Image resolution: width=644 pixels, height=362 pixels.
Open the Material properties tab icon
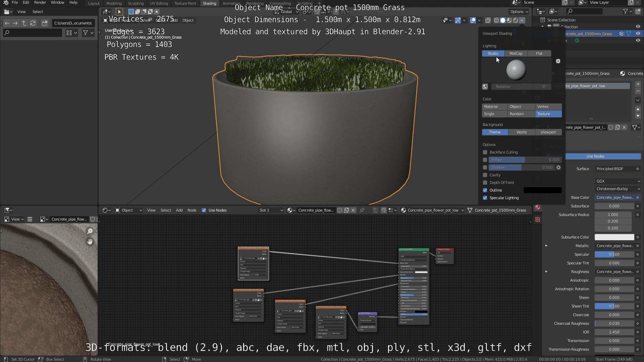538,207
